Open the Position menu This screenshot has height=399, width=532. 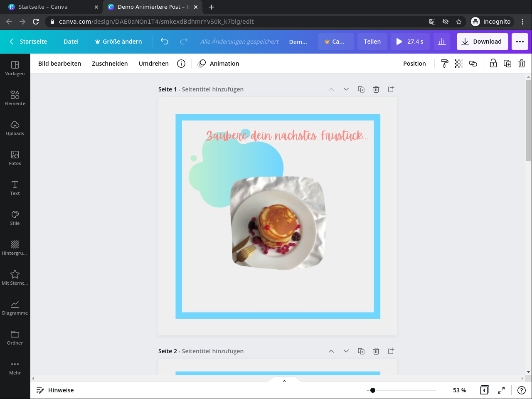(414, 64)
